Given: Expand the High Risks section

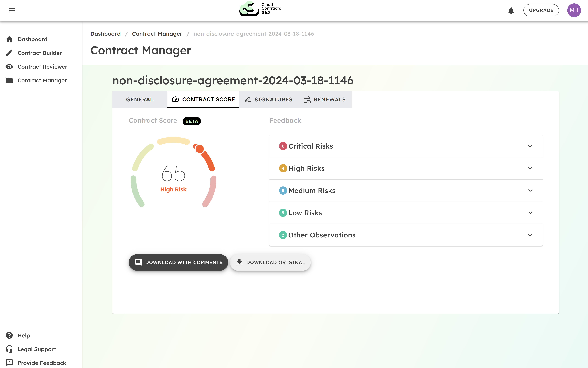Looking at the screenshot, I should [406, 168].
